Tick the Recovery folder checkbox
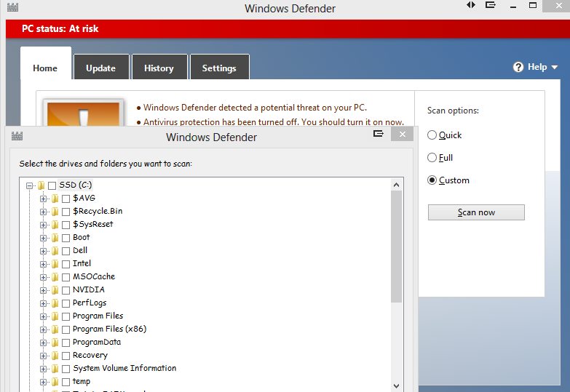Viewport: 570px width, 392px height. coord(66,356)
